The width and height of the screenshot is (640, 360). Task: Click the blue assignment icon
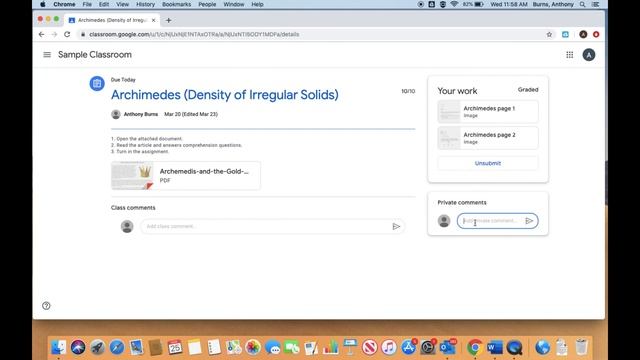tap(97, 84)
